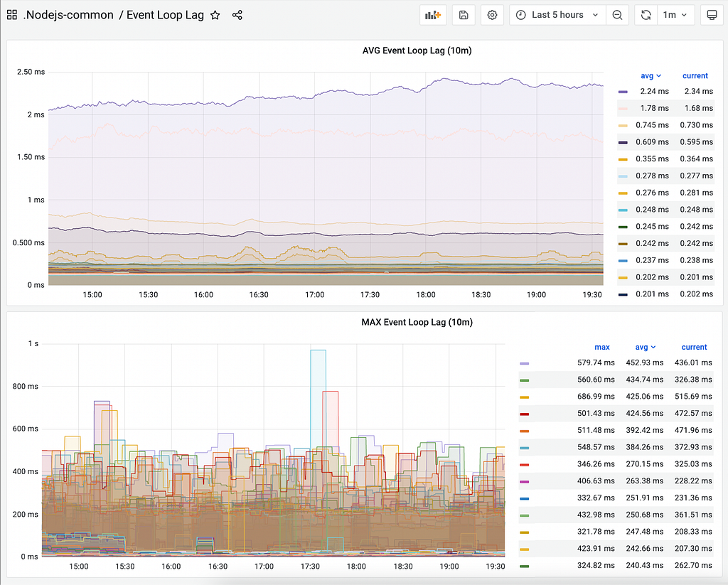The image size is (728, 585).
Task: Click cyan swatch of 0.248 ms series
Action: (623, 210)
